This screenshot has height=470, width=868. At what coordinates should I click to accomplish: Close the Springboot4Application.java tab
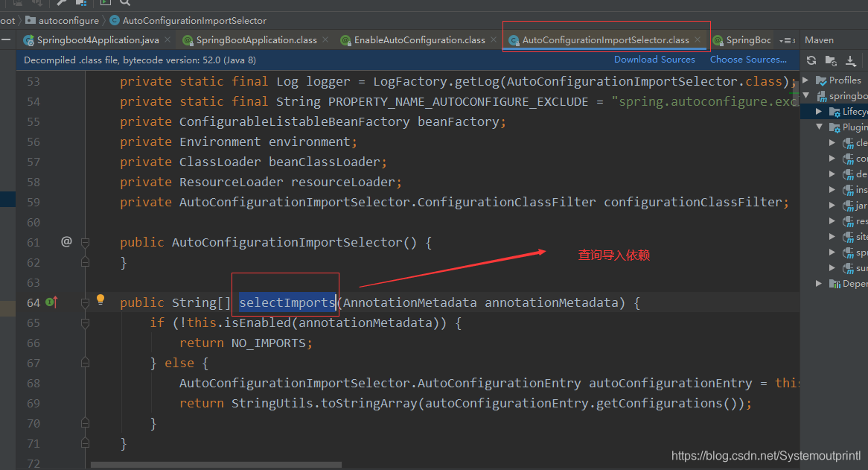167,39
